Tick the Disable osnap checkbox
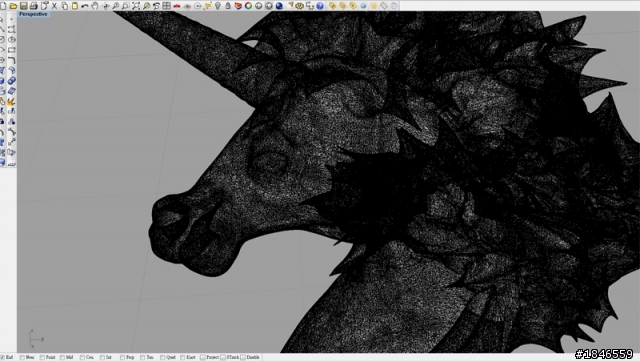Viewport: 640px width, 362px height. click(243, 357)
